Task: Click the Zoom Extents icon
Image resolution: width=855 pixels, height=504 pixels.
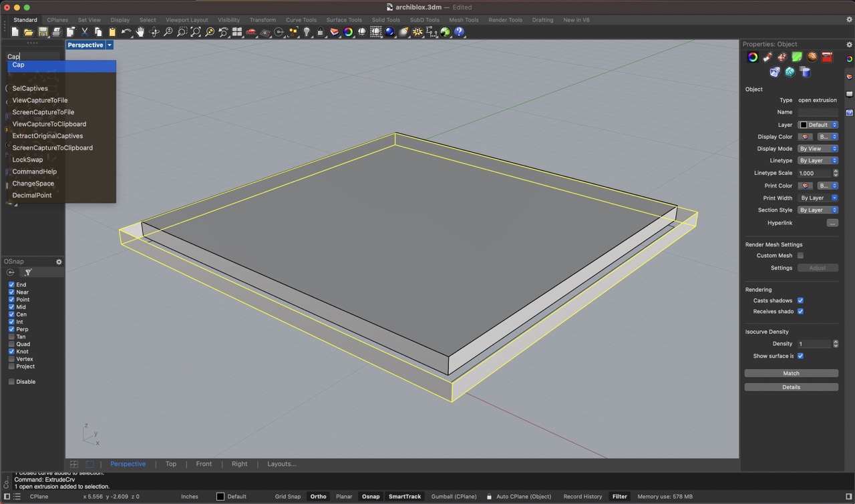Action: coord(196,32)
